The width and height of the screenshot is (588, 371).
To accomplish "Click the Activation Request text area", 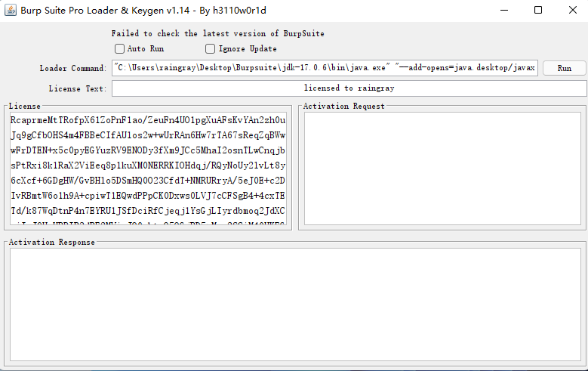I will click(x=442, y=168).
